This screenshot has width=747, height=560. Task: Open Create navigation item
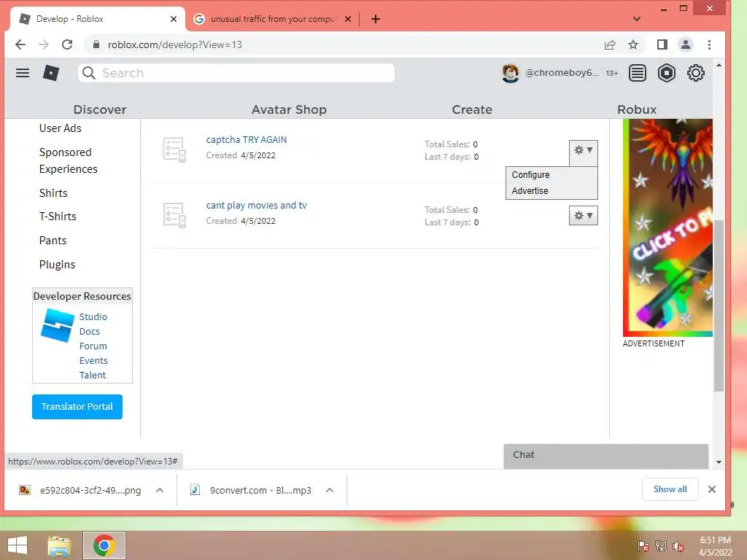472,109
